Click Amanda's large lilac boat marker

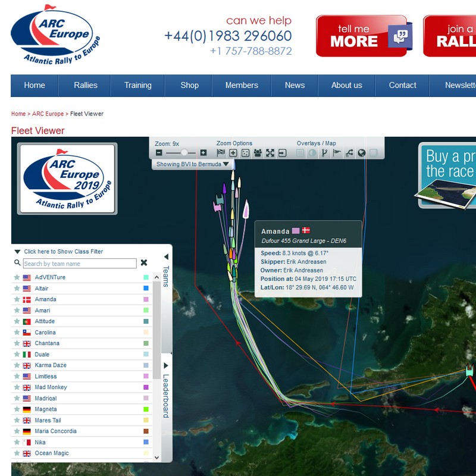246,209
